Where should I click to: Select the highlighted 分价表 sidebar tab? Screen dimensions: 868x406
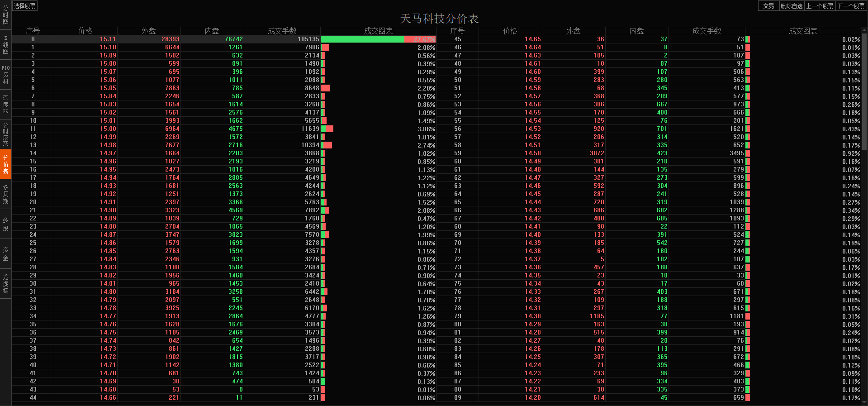[5, 164]
